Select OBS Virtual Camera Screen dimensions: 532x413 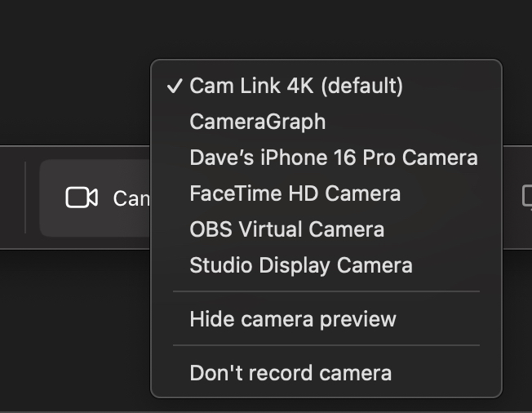pos(286,229)
